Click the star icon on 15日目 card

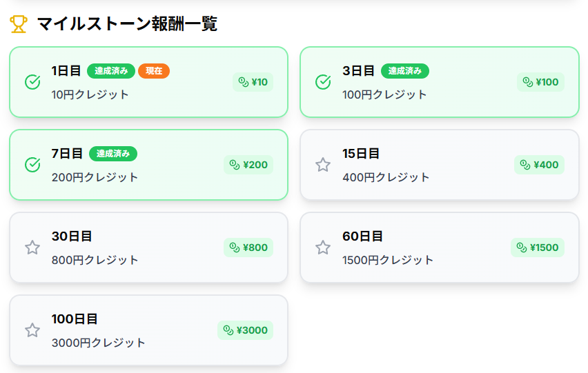point(323,165)
